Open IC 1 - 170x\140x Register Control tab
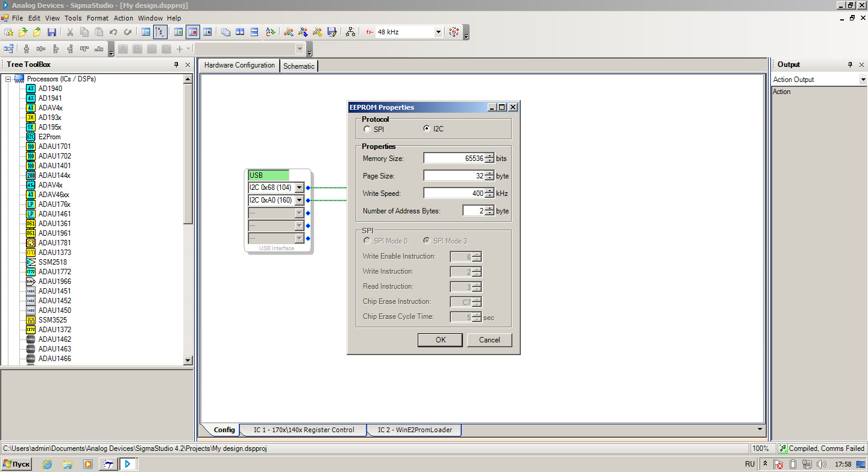The image size is (868, 472). click(304, 430)
